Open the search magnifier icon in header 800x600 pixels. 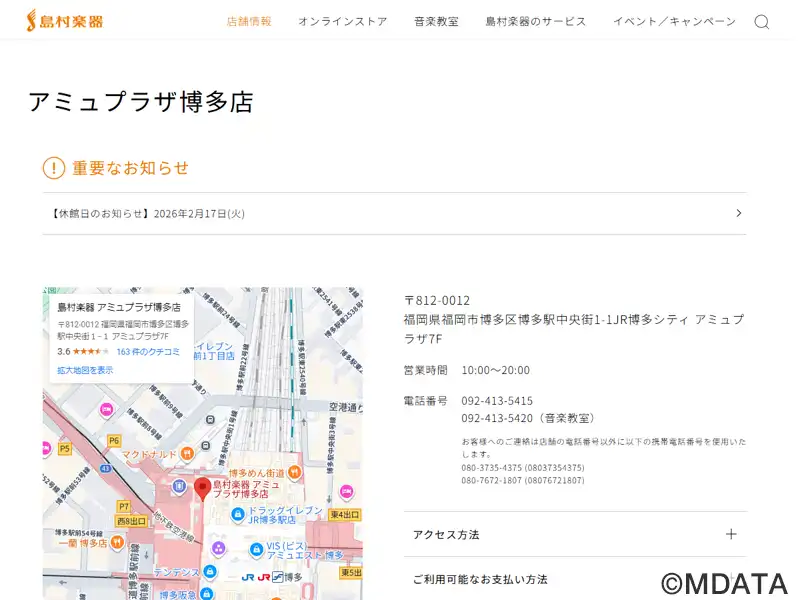(x=762, y=22)
